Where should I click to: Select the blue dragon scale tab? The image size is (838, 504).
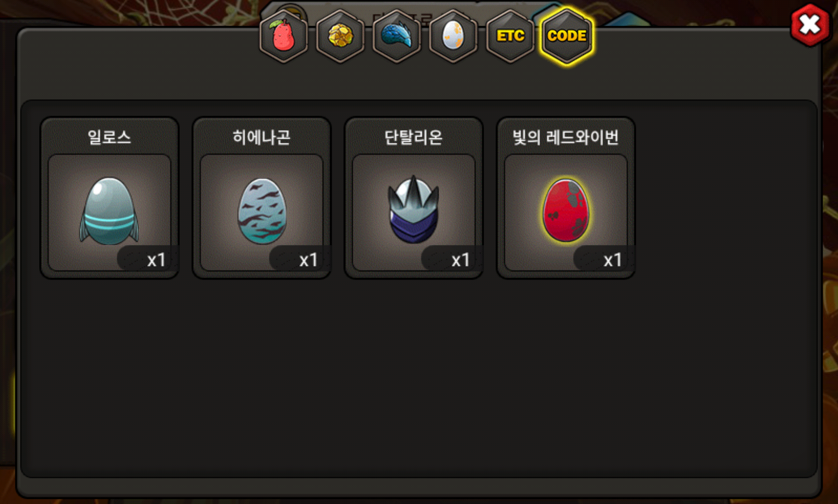coord(397,36)
